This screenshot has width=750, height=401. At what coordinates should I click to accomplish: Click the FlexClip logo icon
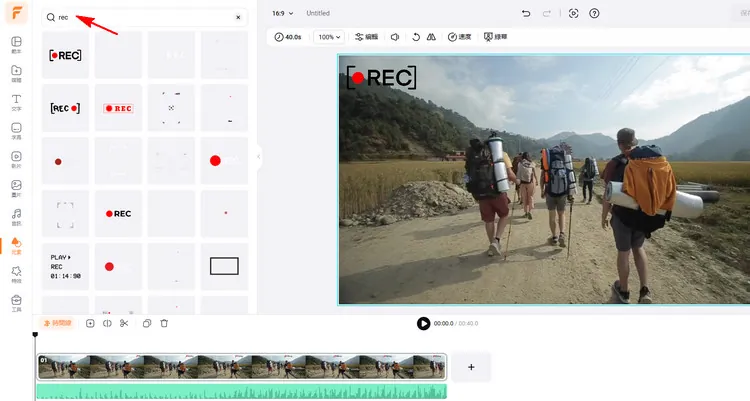[x=16, y=13]
